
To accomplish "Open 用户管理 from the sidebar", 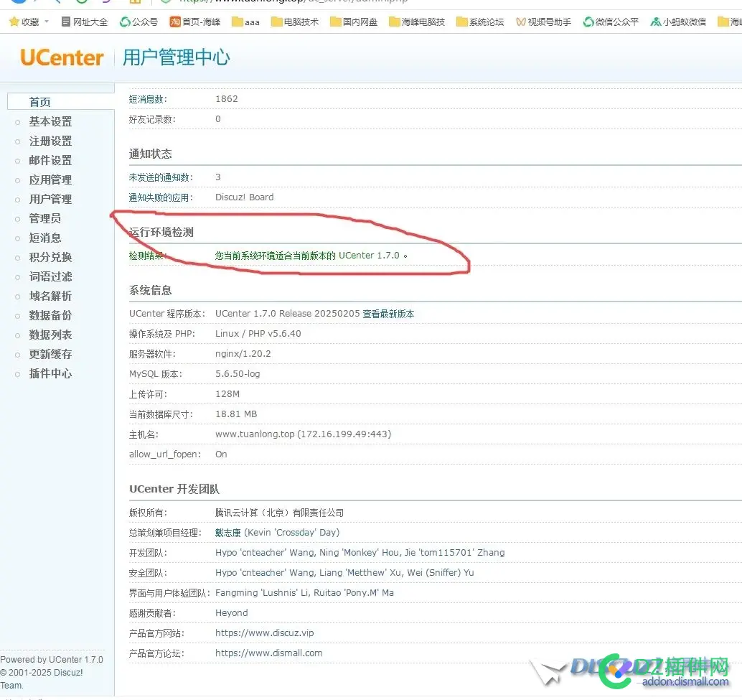I will [x=51, y=199].
